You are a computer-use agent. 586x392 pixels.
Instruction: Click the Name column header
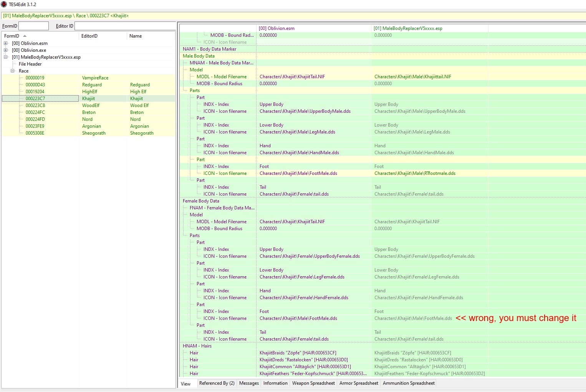[151, 36]
